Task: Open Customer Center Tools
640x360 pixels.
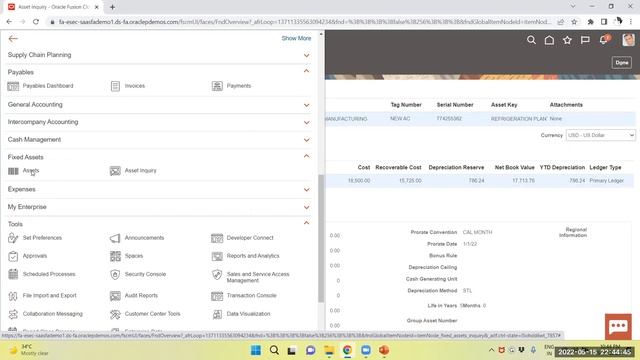Action: coord(152,314)
